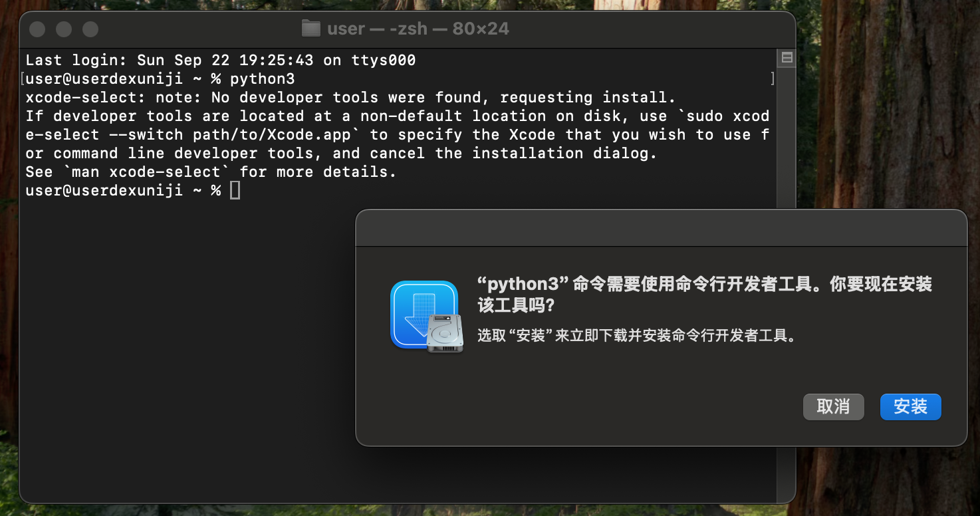Click the folder icon in the Terminal title bar
Image resolution: width=980 pixels, height=516 pixels.
tap(311, 28)
